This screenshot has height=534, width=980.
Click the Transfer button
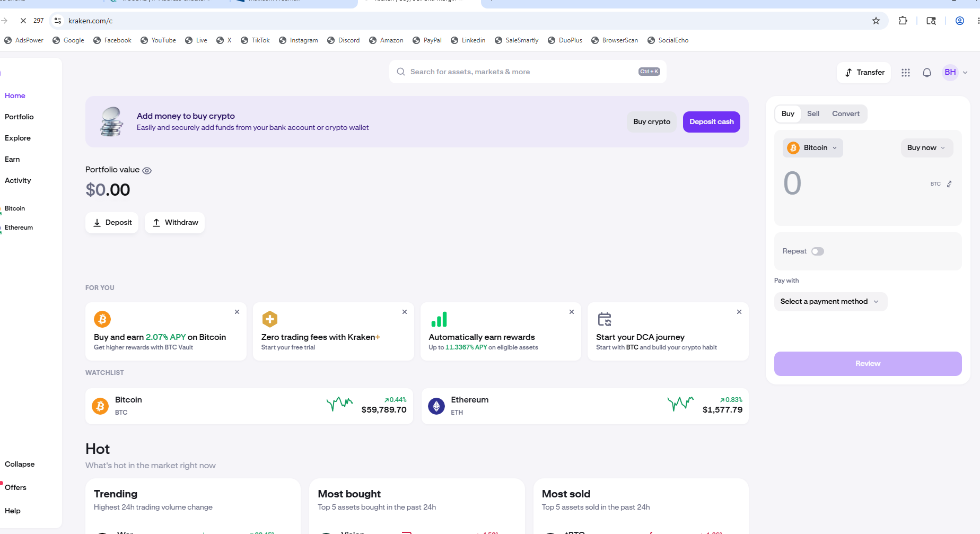tap(864, 73)
